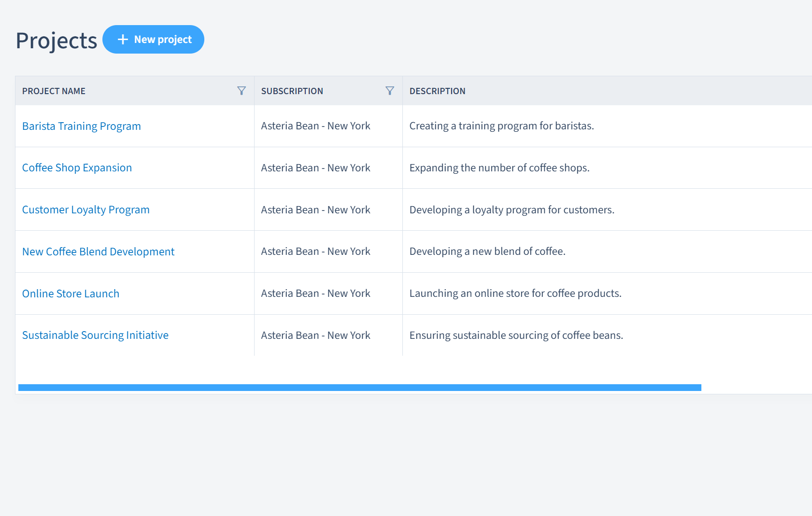Click 'Ensuring sustainable sourcing of coffee beans.' text

(x=516, y=335)
